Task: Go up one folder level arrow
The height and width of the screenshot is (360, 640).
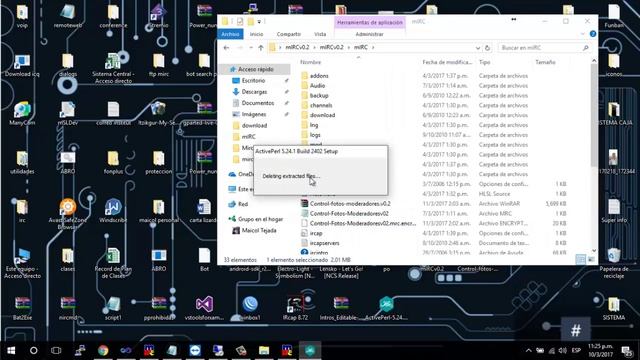Action: point(261,48)
